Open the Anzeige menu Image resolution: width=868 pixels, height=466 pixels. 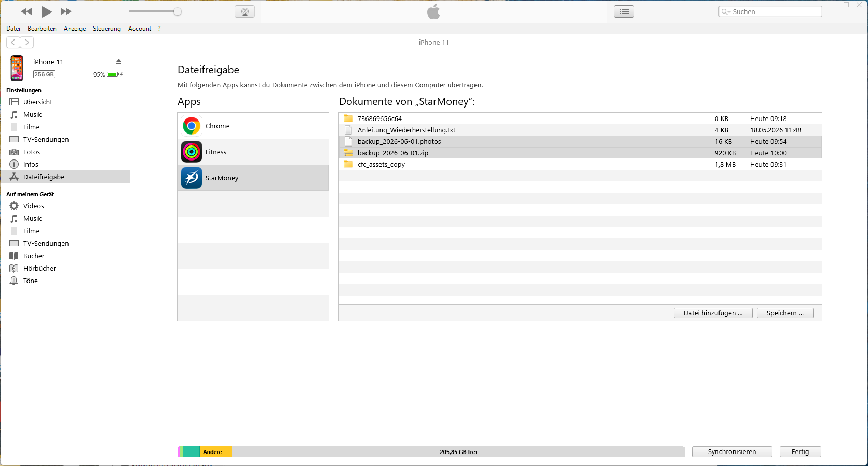coord(75,29)
